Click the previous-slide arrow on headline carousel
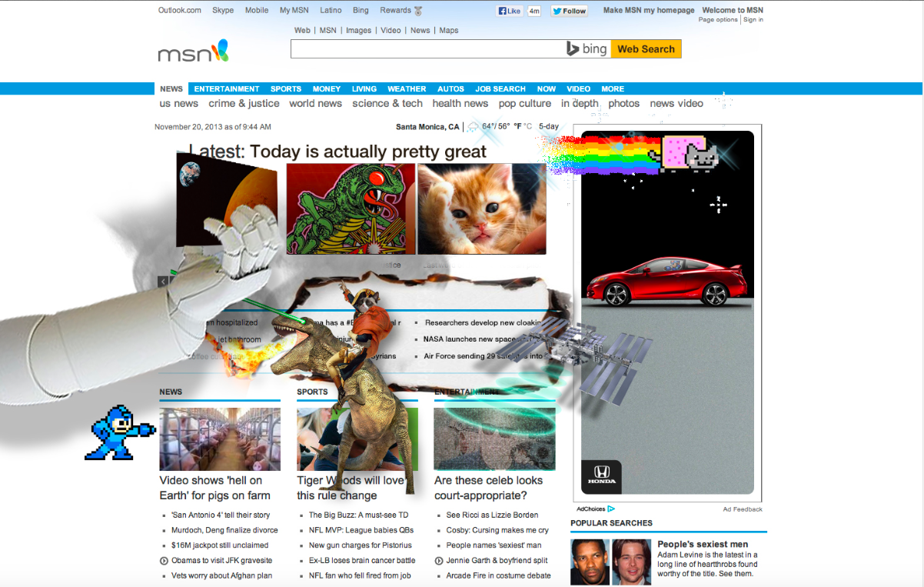Image resolution: width=924 pixels, height=587 pixels. [x=162, y=282]
